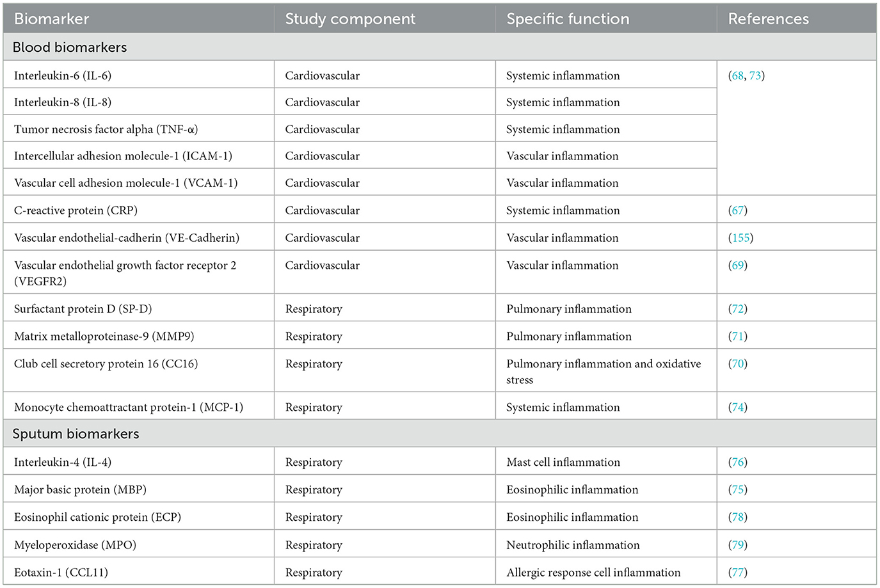Click Vascular inflammation in the ICAM-1 row
The image size is (880, 588).
[x=563, y=156]
